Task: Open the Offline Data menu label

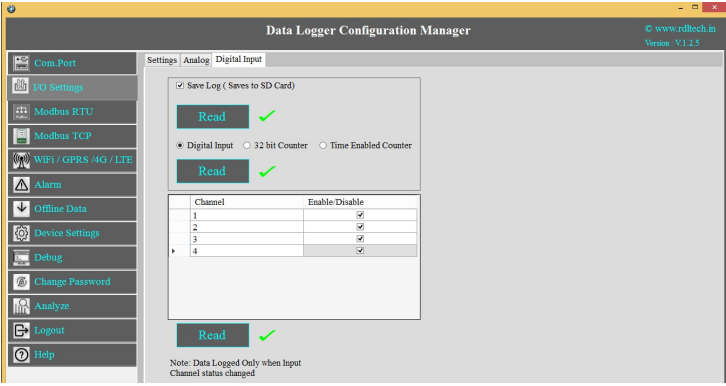Action: 60,209
